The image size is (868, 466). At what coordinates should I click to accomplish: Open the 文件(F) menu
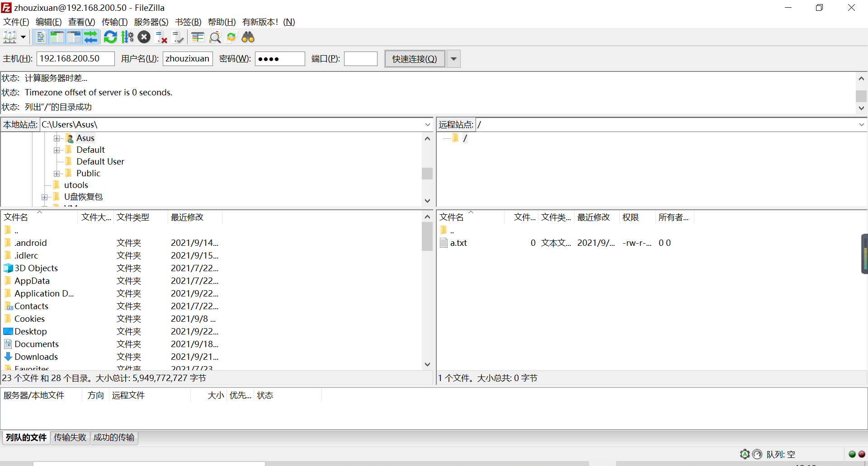pos(16,22)
